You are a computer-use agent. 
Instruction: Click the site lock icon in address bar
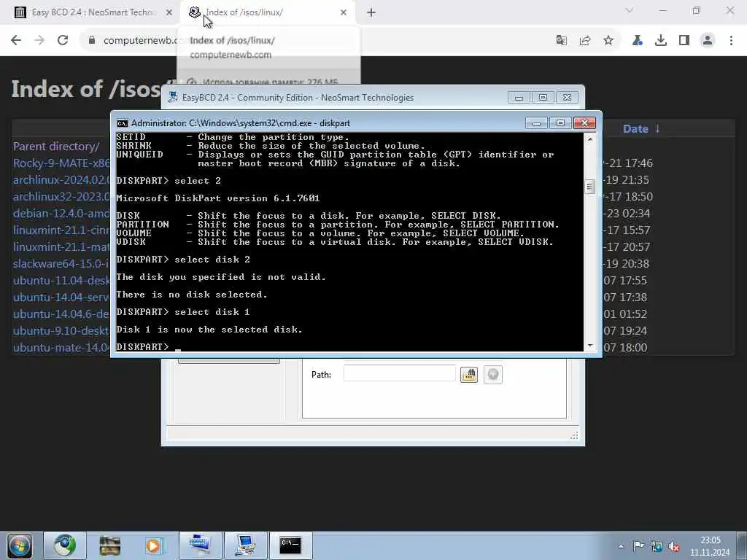click(x=92, y=41)
